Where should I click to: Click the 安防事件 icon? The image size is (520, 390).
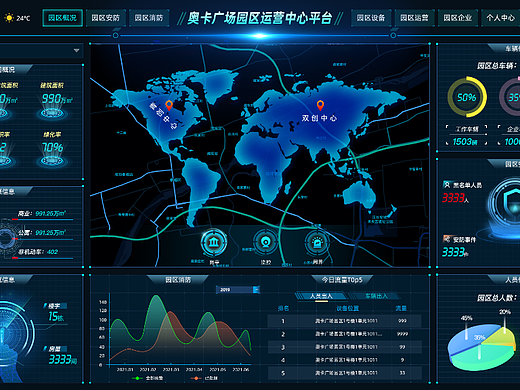[x=447, y=239]
